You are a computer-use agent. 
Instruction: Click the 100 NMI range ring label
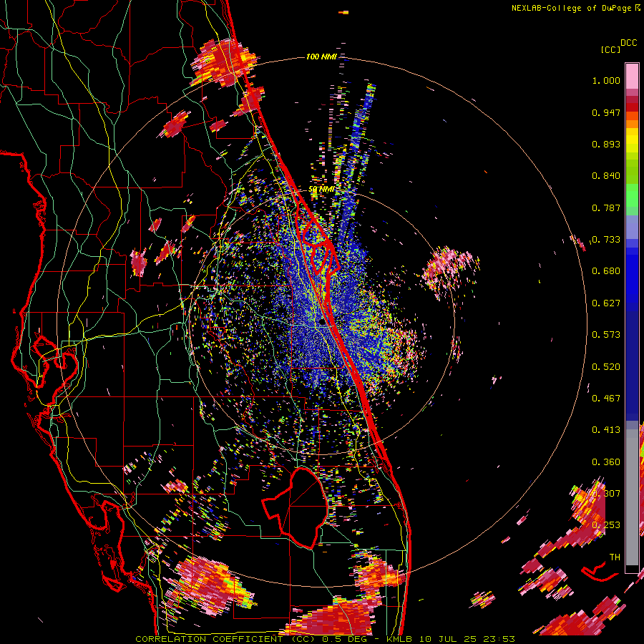point(321,57)
